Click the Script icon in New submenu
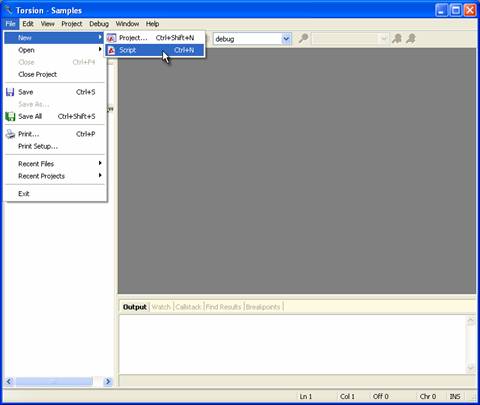 [112, 50]
